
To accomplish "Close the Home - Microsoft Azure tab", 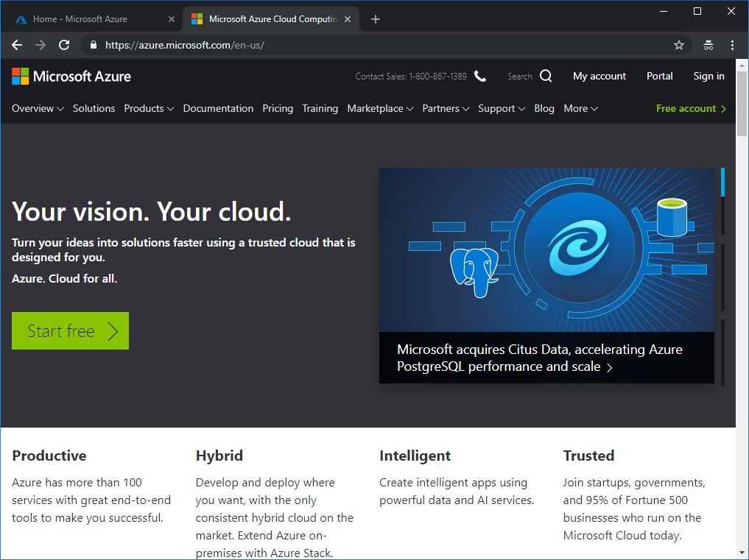I will 172,19.
